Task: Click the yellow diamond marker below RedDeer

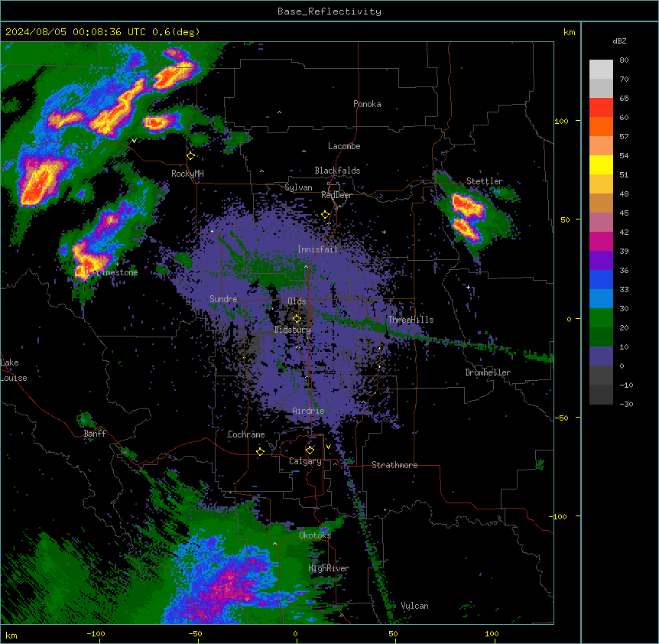Action: [x=326, y=215]
